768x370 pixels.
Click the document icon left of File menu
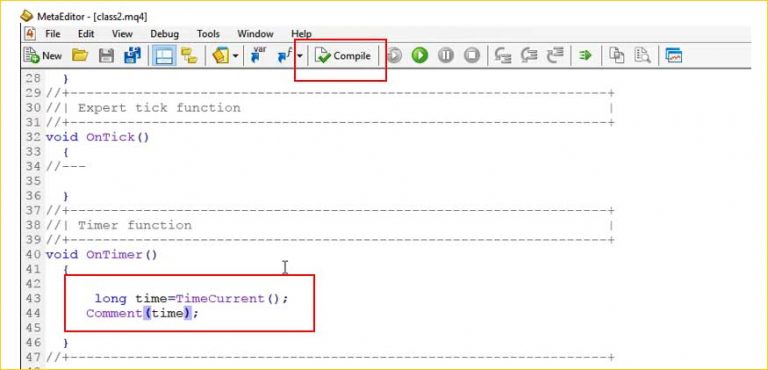(30, 34)
